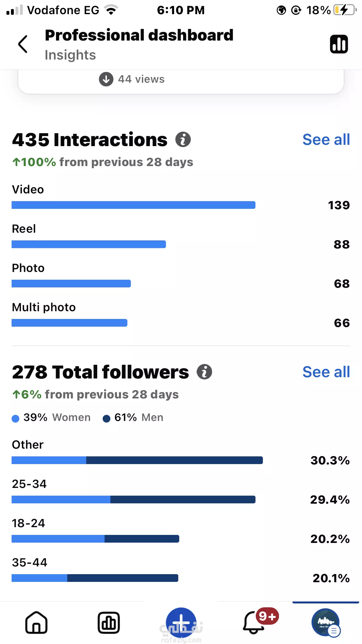
Task: Tap the info icon beside Total followers
Action: tap(204, 372)
